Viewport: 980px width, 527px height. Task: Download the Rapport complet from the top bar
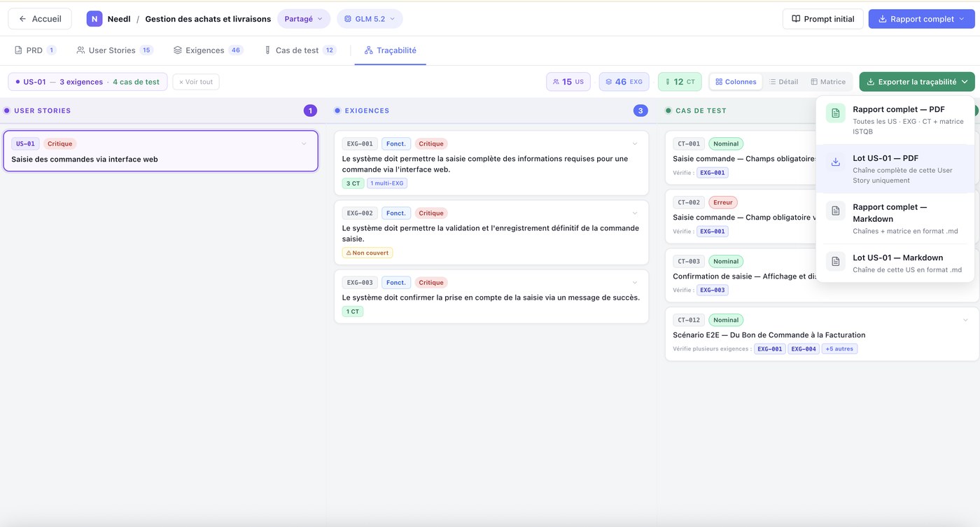[x=922, y=19]
